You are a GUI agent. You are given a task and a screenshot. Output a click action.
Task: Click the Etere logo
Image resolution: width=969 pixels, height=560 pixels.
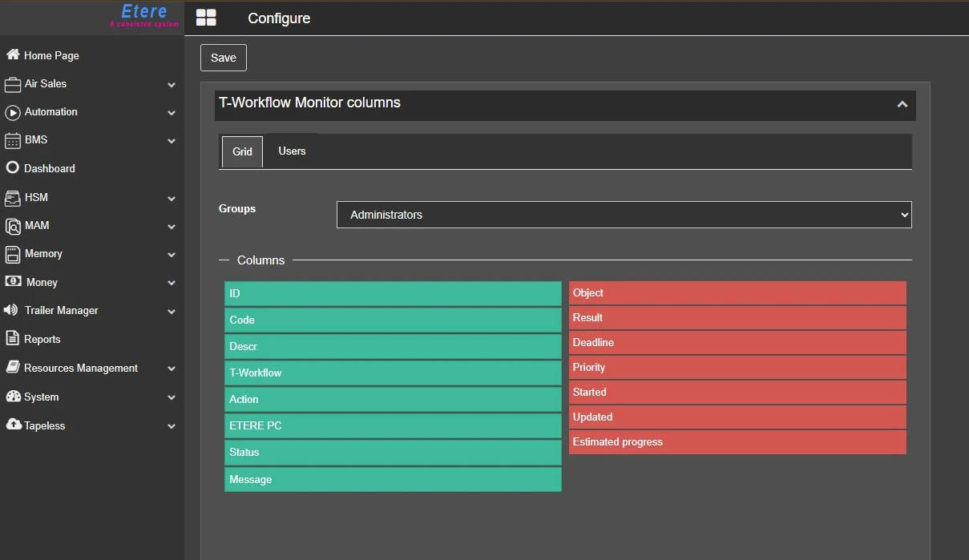point(144,14)
